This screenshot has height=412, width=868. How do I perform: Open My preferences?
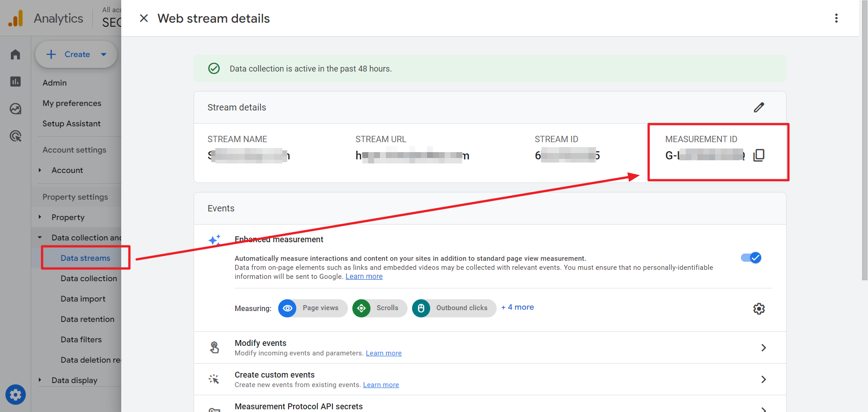coord(72,103)
